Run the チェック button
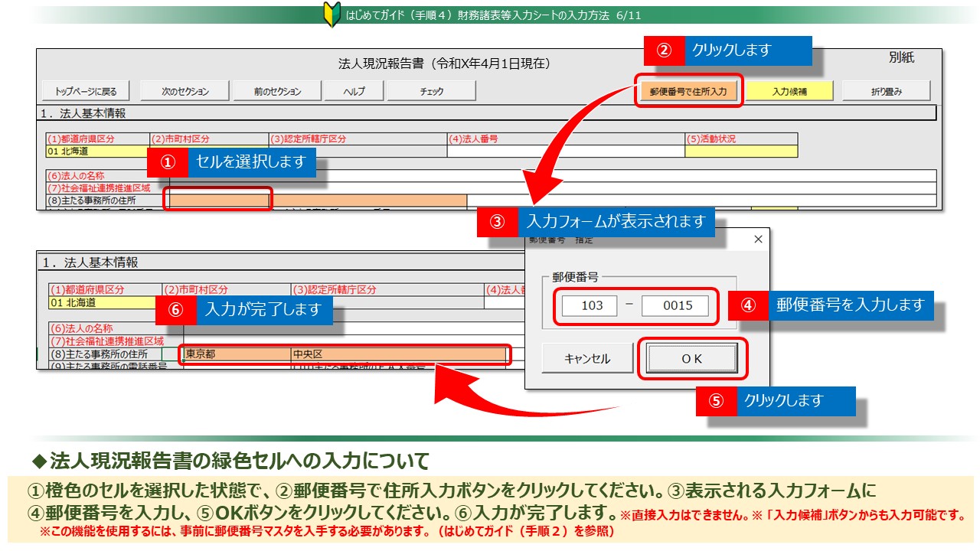This screenshot has width=980, height=551. [431, 91]
